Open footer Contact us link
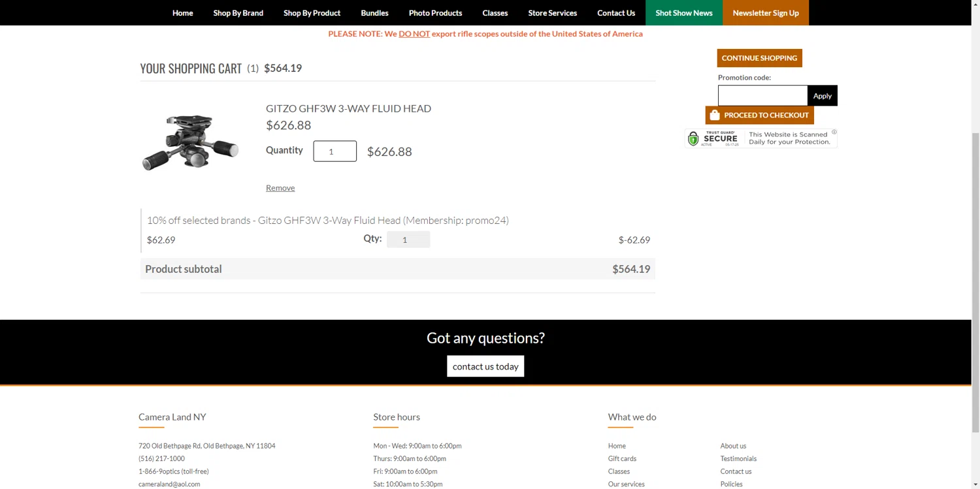Viewport: 980px width, 489px height. click(736, 471)
